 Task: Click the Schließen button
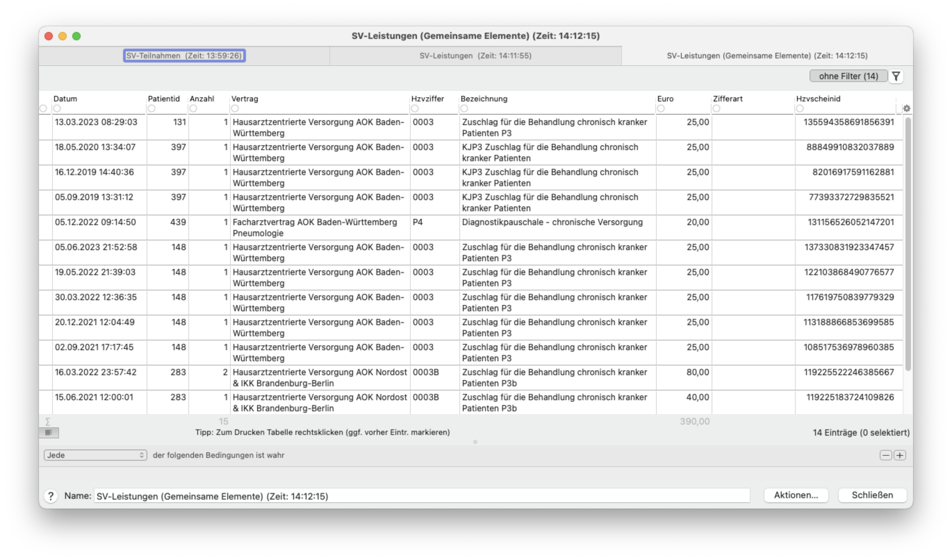[872, 495]
